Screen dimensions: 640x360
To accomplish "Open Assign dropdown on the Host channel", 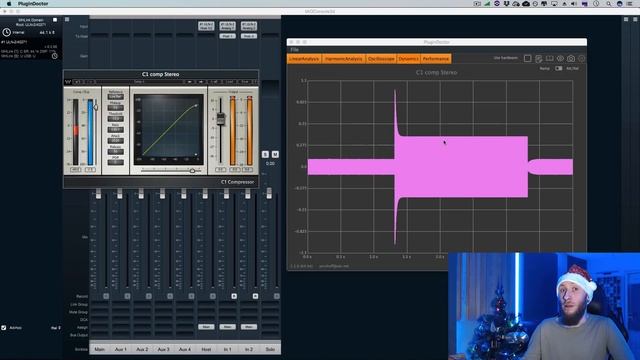I will point(206,327).
